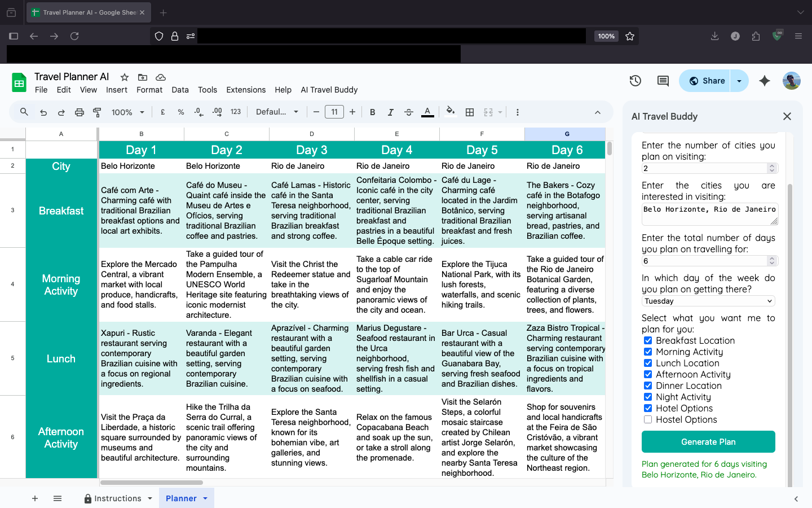Switch to the Instructions sheet tab

click(118, 498)
